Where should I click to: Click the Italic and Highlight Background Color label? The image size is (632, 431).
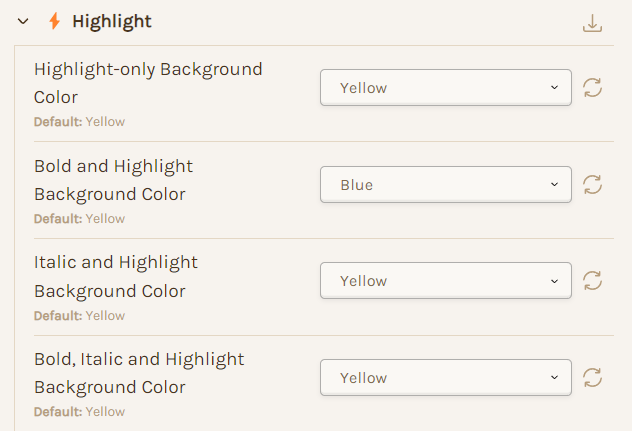tap(116, 276)
